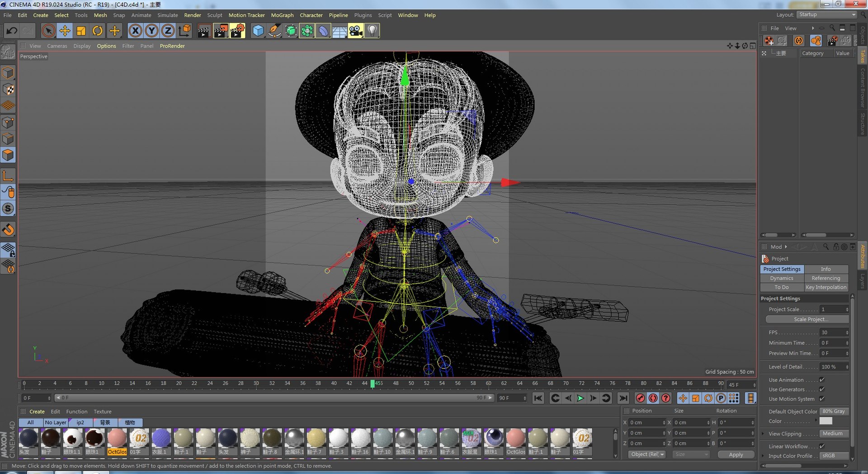Select the Spline Pen tool
The image size is (868, 474).
click(x=274, y=31)
